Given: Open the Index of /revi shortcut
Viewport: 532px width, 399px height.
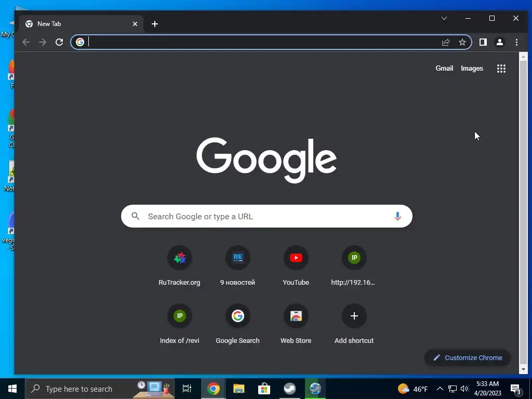Looking at the screenshot, I should click(179, 324).
